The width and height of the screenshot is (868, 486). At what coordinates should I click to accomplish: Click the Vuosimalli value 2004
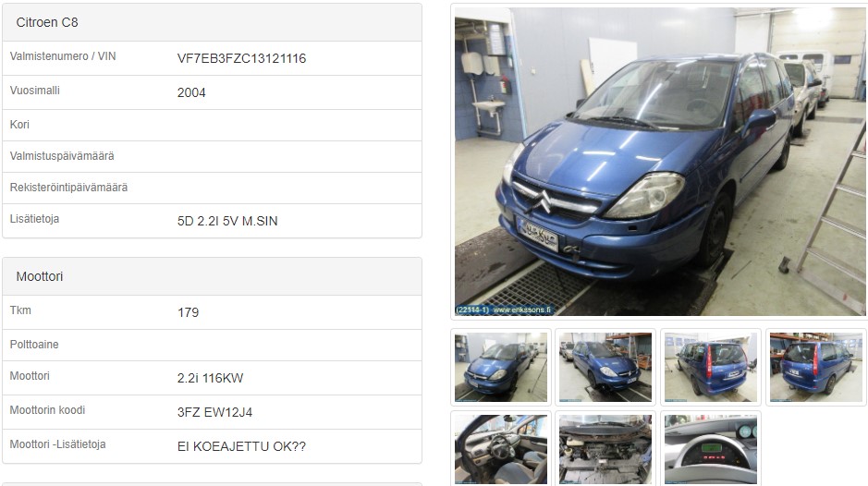click(x=191, y=93)
